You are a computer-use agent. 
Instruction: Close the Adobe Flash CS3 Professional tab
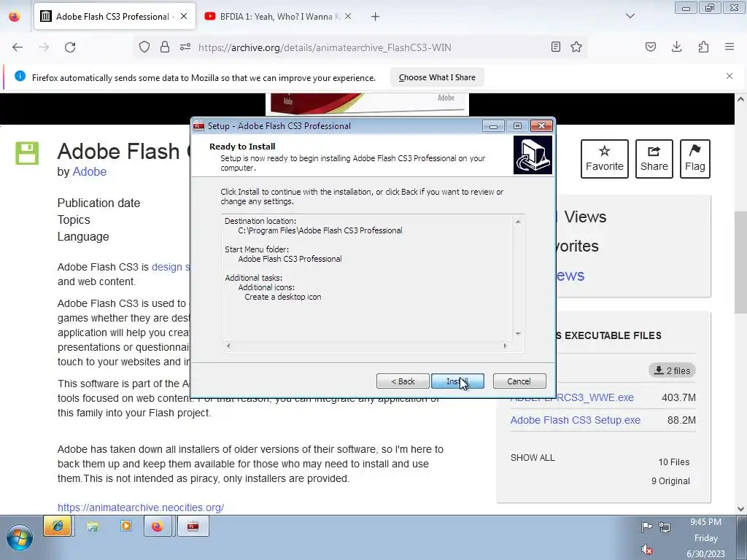pos(184,16)
